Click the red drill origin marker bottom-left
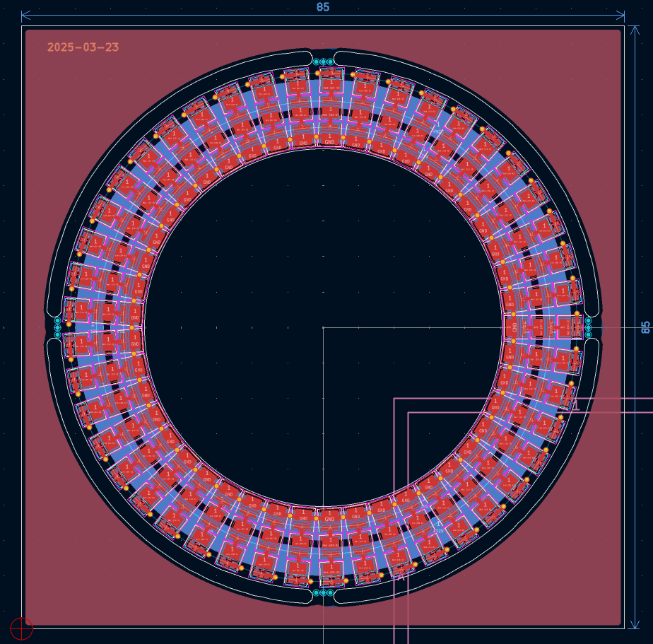The width and height of the screenshot is (653, 644). 21,628
